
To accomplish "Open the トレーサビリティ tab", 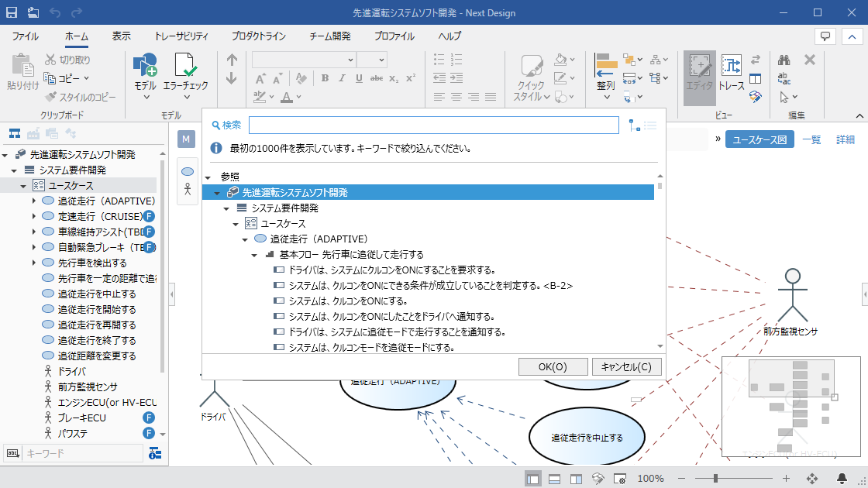I will point(181,36).
